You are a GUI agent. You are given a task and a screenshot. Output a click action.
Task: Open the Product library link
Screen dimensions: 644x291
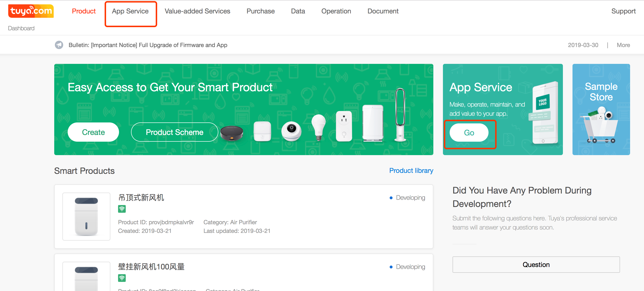(x=411, y=170)
